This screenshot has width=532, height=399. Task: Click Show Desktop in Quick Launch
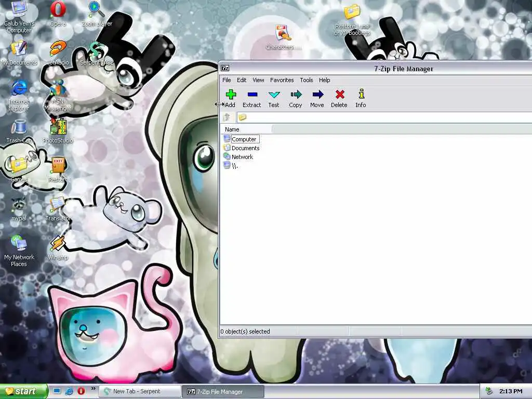(57, 391)
